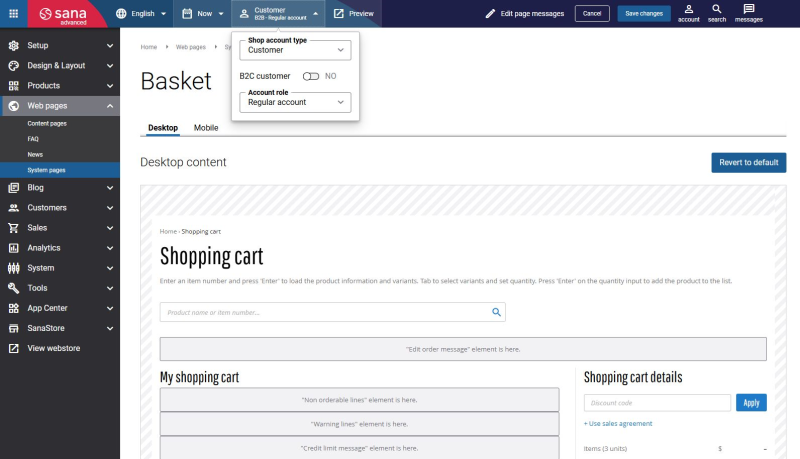Screen dimensions: 800x459
Task: Select the Edit order message element placeholder
Action: click(463, 349)
